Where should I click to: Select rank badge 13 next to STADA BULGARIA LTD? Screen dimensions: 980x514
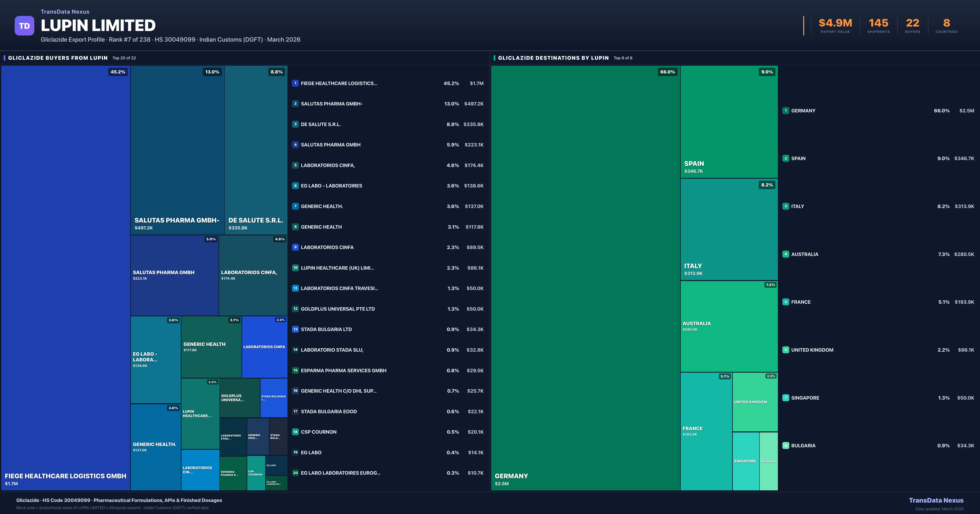coord(295,329)
